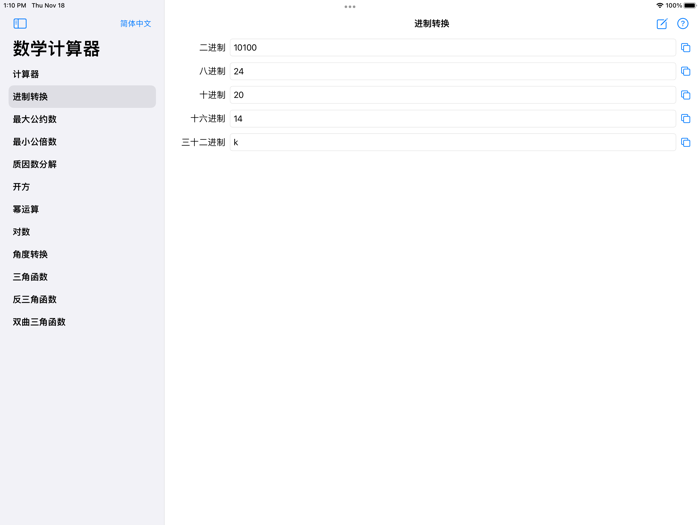Viewport: 700px width, 525px height.
Task: Open 反三角函数 in the sidebar
Action: pos(82,299)
